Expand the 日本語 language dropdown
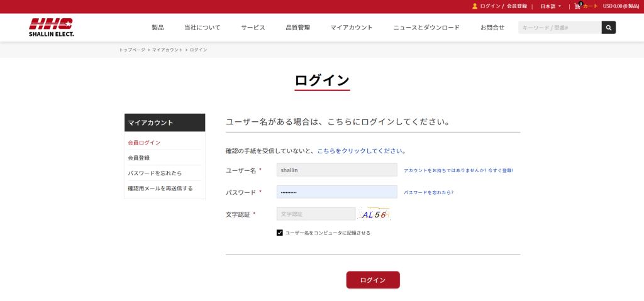This screenshot has width=644, height=301. point(550,6)
